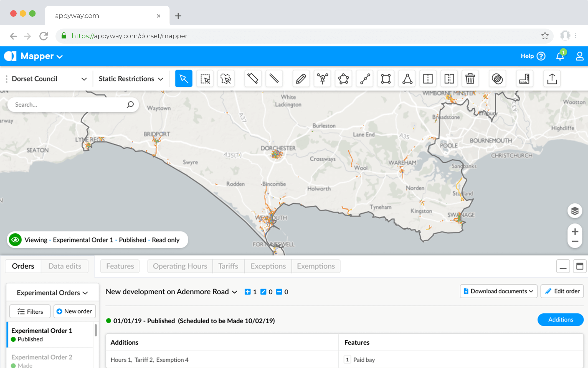Open notifications bell

pos(560,56)
